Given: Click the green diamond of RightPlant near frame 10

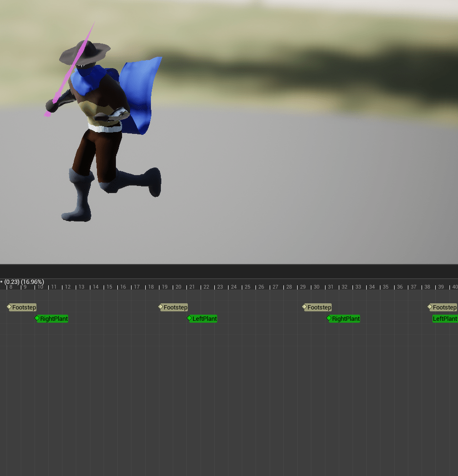Looking at the screenshot, I should click(37, 318).
